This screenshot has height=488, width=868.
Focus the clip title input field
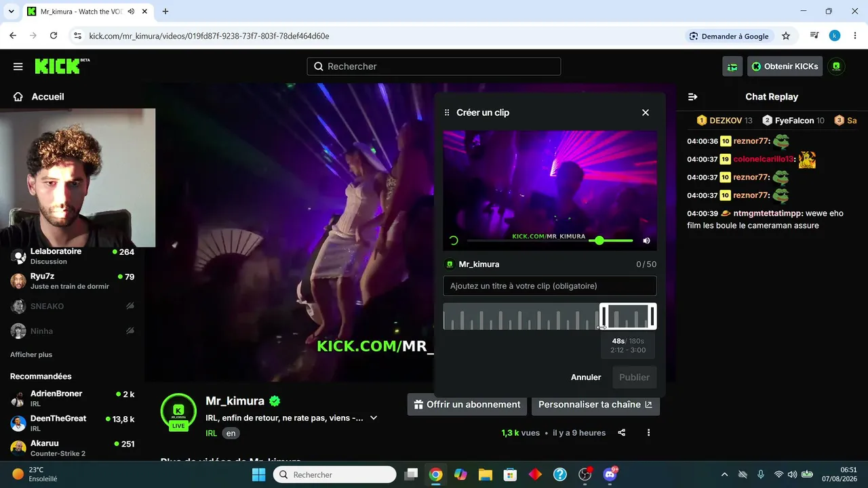[x=550, y=286]
